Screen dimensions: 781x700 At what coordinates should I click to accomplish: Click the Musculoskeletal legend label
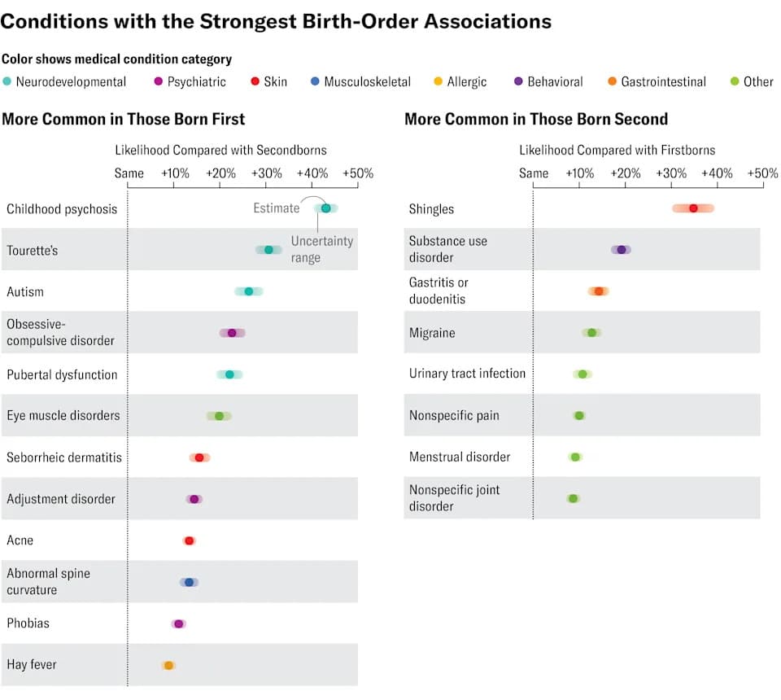(367, 81)
